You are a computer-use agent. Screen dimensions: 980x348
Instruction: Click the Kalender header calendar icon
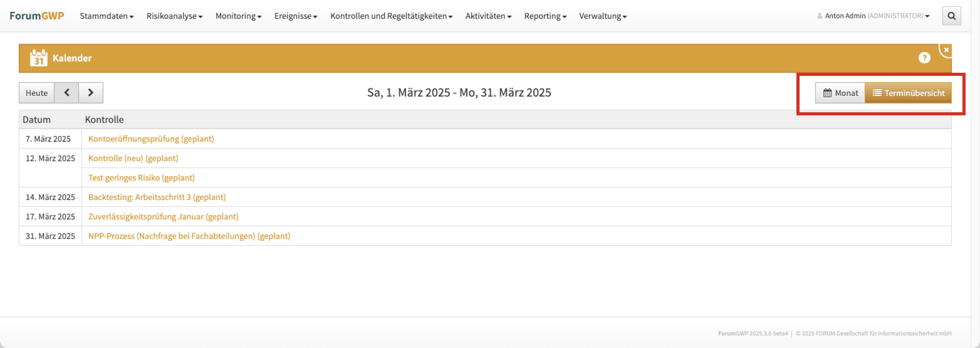click(39, 58)
